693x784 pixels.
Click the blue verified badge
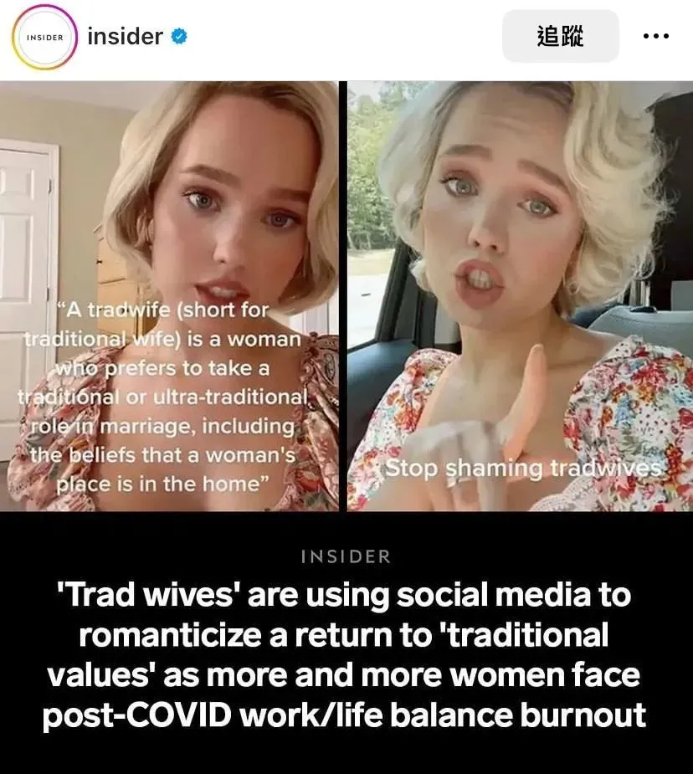179,37
